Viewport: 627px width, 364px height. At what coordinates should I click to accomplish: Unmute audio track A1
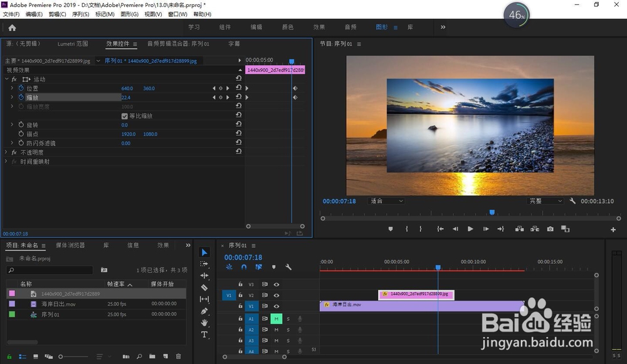tap(276, 319)
